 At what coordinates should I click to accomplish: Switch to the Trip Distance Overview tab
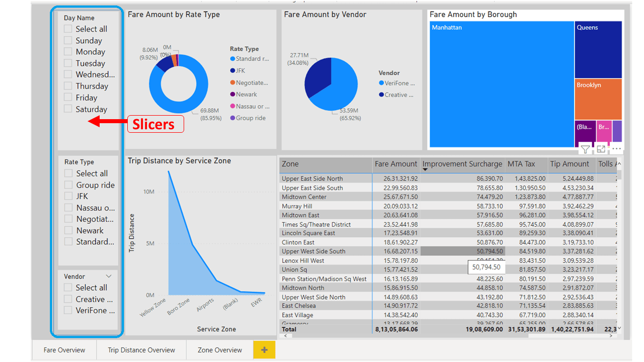(141, 349)
